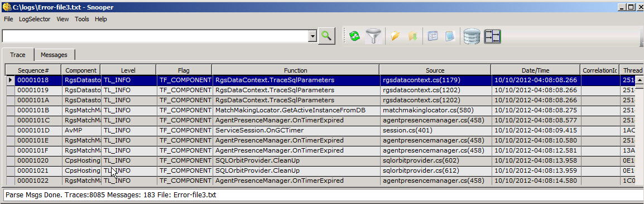The width and height of the screenshot is (644, 204).
Task: Click date cell 10/10/2012-04:08:13.958
Action: (x=536, y=160)
